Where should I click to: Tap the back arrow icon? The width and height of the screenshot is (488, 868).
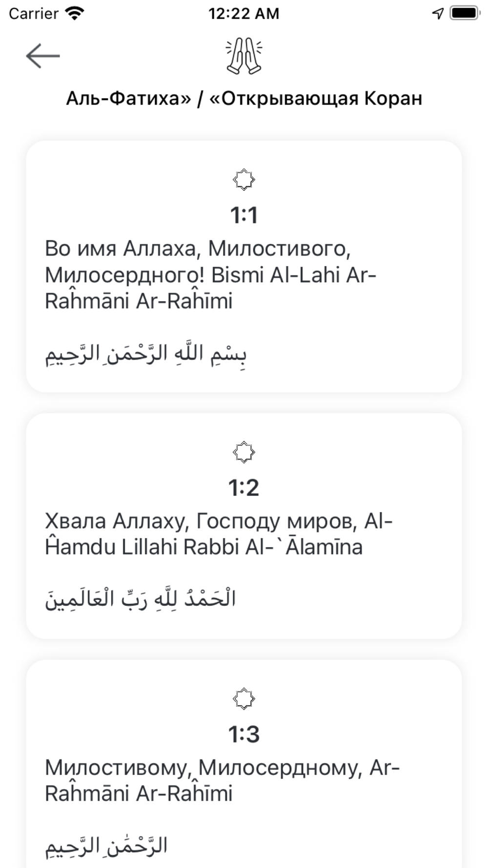tap(43, 56)
